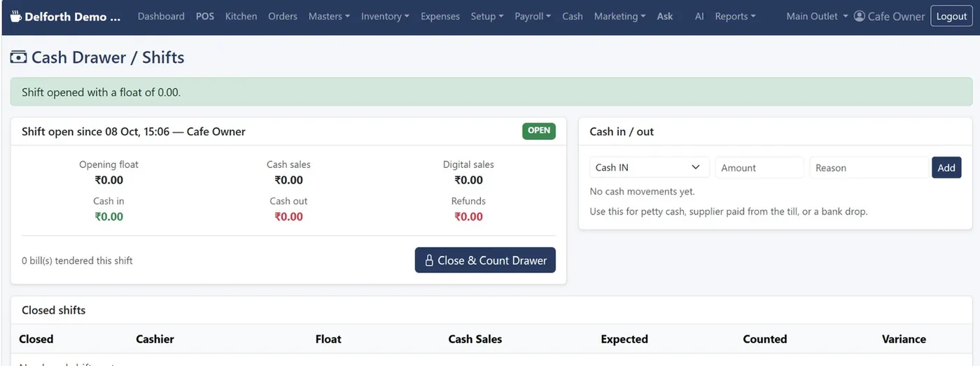Open the Ask AI page
Image resolution: width=980 pixels, height=366 pixels.
pyautogui.click(x=680, y=16)
